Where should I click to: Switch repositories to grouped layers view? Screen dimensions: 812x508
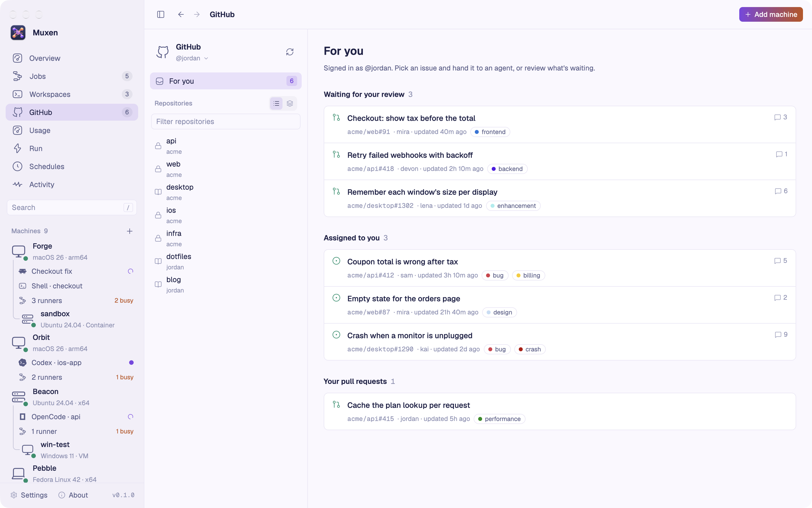290,103
